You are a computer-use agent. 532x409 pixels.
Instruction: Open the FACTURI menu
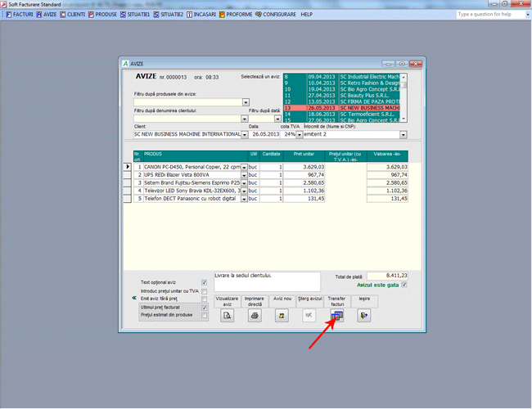pos(20,14)
